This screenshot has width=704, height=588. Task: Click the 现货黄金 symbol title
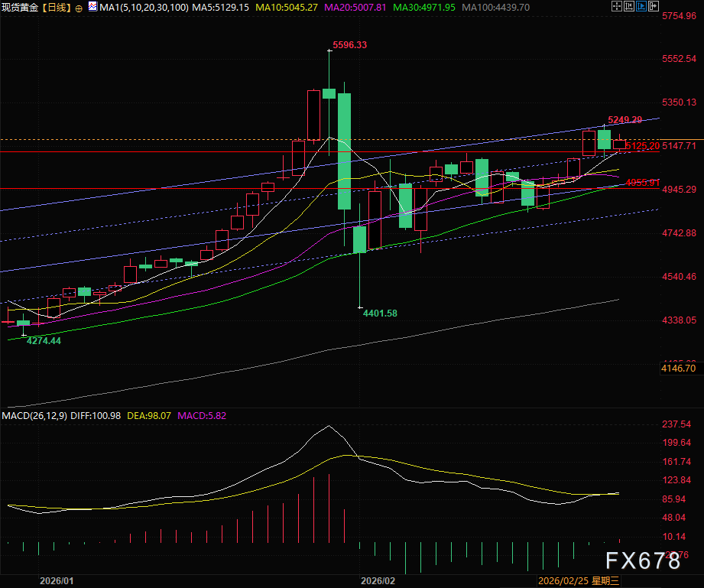20,8
